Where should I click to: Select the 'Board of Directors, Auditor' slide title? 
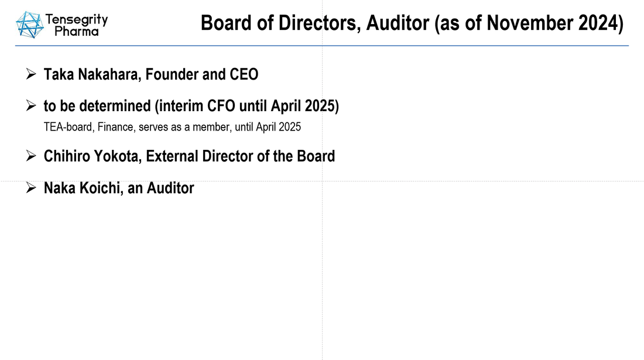412,23
